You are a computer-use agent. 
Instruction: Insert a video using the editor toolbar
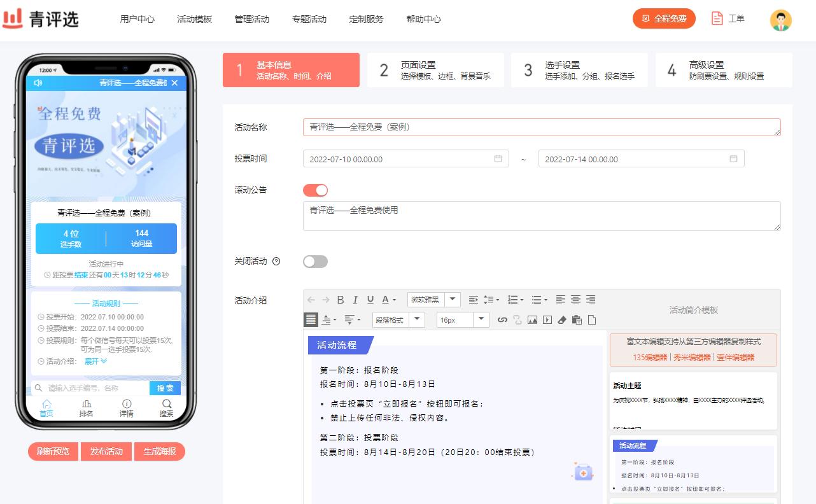click(546, 320)
